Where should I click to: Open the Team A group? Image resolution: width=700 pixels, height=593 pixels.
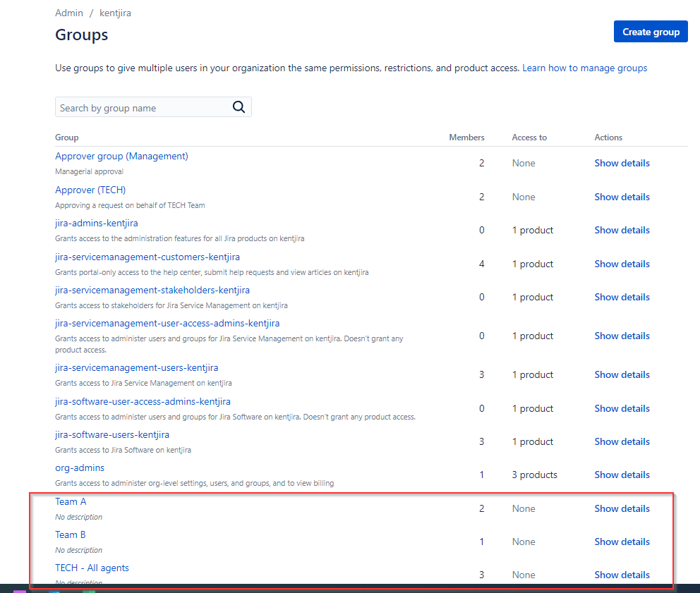(x=71, y=501)
